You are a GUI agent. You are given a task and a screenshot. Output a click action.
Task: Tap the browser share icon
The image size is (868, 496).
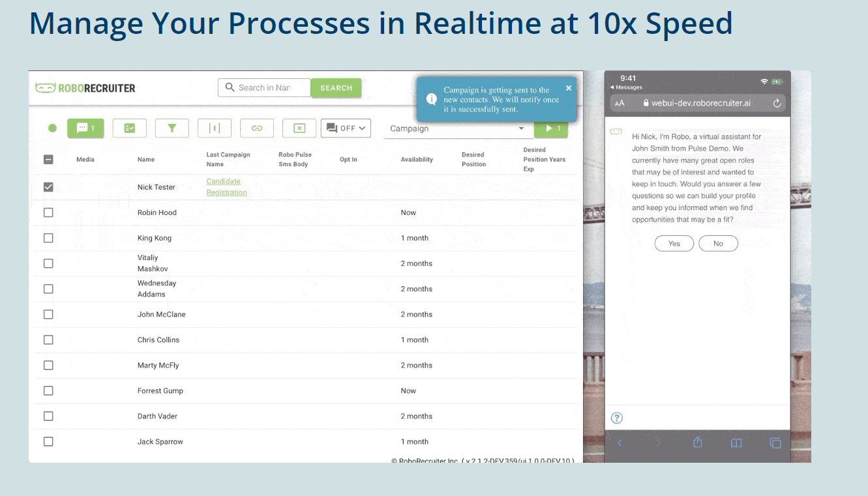(x=697, y=443)
